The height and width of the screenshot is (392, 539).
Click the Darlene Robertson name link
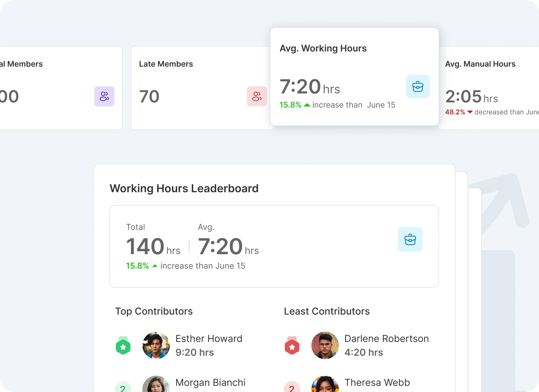(387, 339)
